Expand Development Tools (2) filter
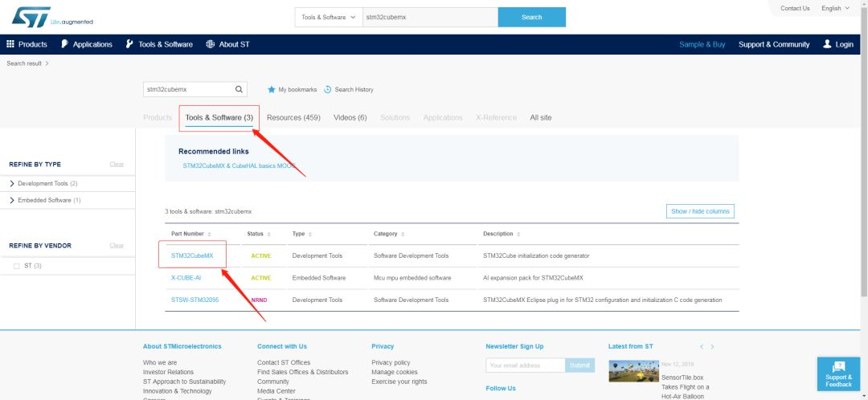 click(12, 184)
